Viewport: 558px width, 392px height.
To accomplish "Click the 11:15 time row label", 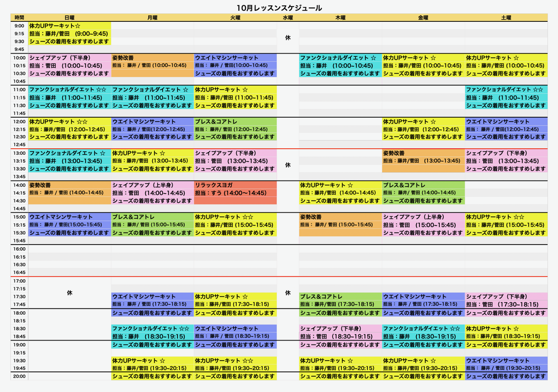I will (19, 97).
